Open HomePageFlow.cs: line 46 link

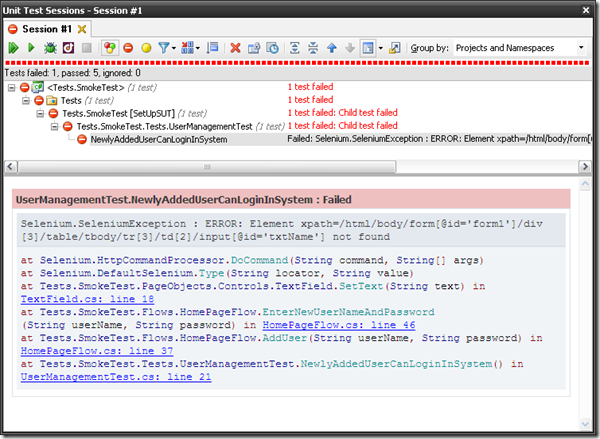pos(339,325)
